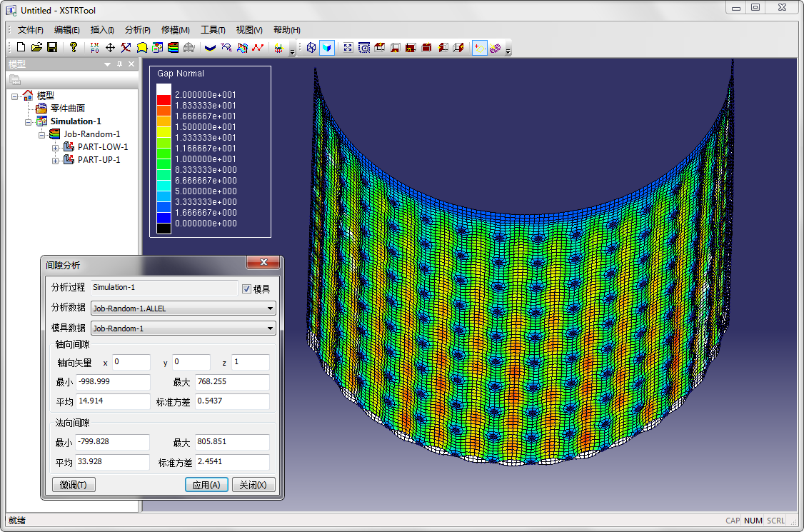
Task: Click the New file icon
Action: [x=21, y=48]
